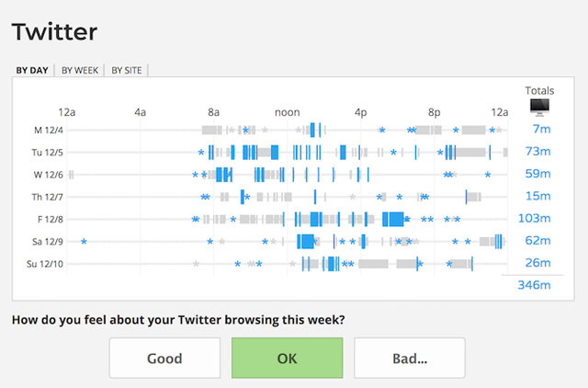The height and width of the screenshot is (388, 588).
Task: Click the weekly grand total 346m
Action: (533, 286)
